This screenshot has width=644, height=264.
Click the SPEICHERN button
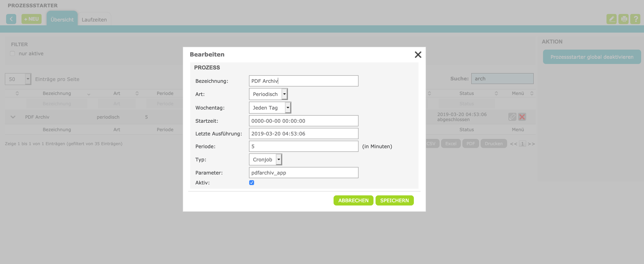(x=394, y=200)
